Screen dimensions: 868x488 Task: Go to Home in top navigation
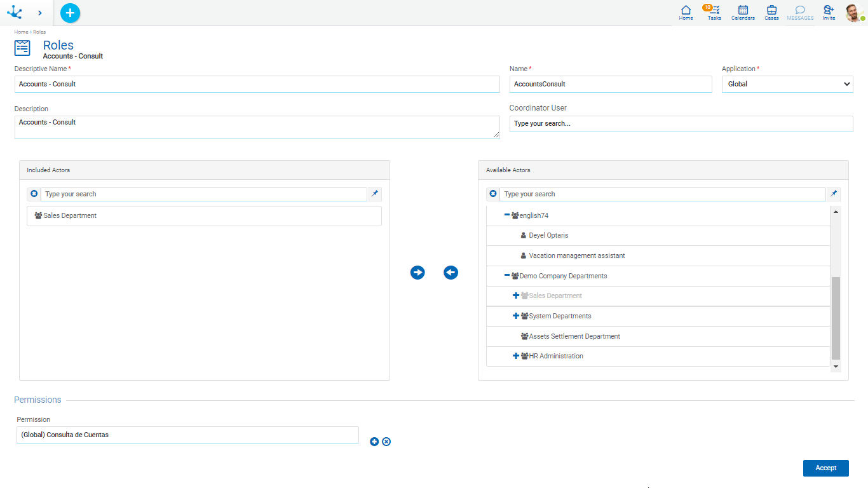[686, 12]
